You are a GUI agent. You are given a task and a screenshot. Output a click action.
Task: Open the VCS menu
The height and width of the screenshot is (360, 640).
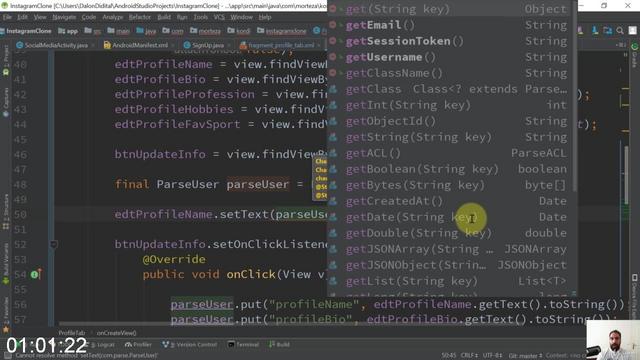(x=219, y=17)
